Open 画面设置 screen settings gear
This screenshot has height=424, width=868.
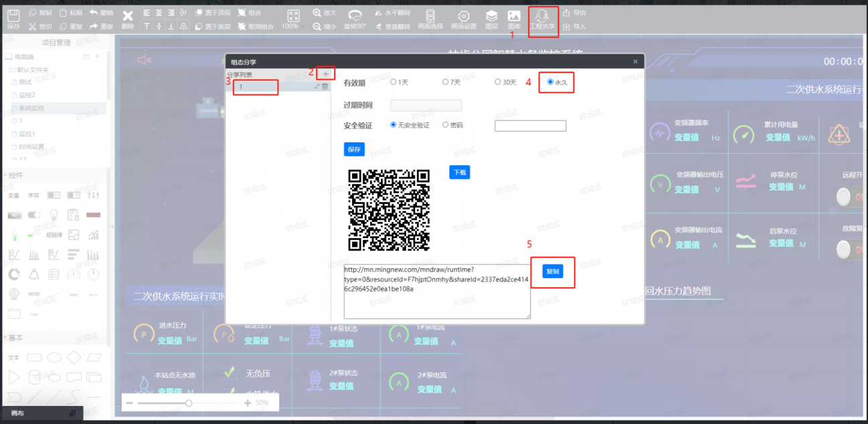point(464,19)
